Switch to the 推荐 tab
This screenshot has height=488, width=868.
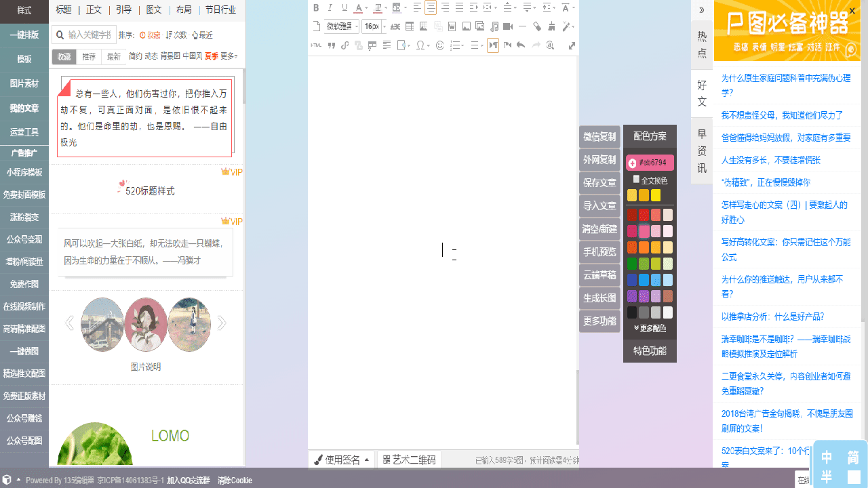coord(89,57)
